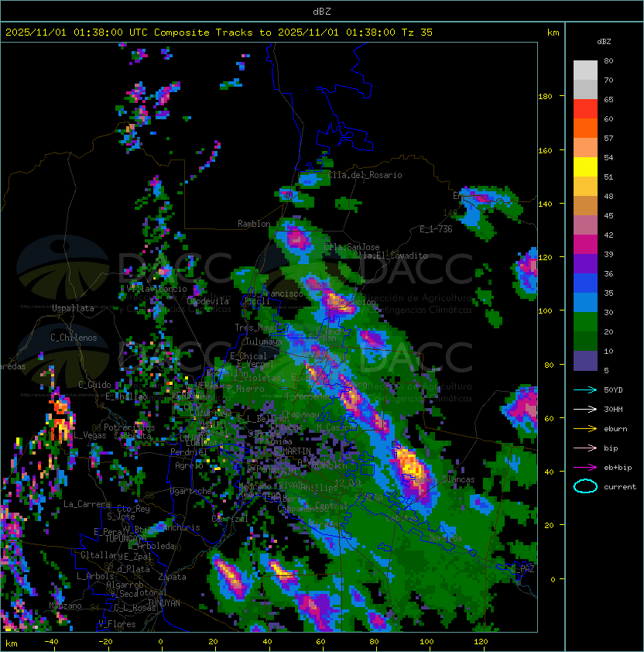Click the '54' value on dBZ scale
644x652 pixels.
tap(608, 158)
